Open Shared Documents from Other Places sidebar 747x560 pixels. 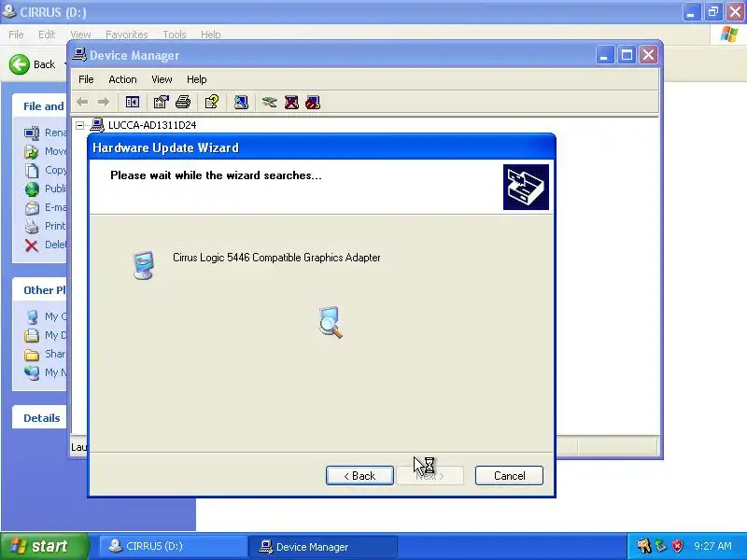pos(46,354)
